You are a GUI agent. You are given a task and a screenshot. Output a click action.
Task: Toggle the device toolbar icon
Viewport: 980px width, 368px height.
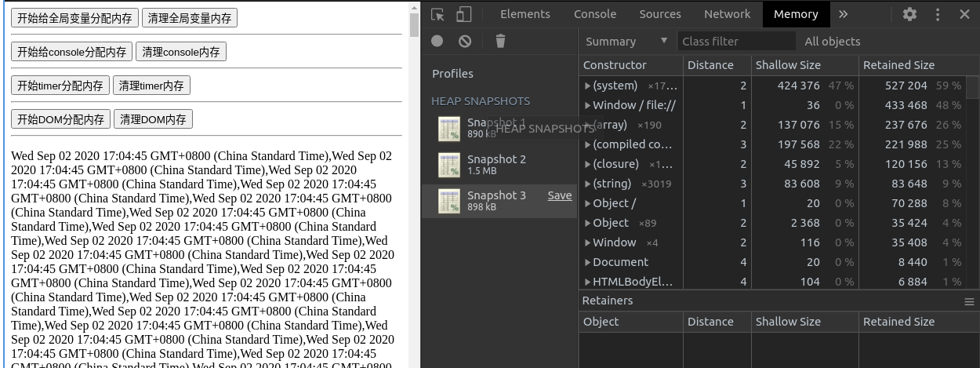pos(463,14)
